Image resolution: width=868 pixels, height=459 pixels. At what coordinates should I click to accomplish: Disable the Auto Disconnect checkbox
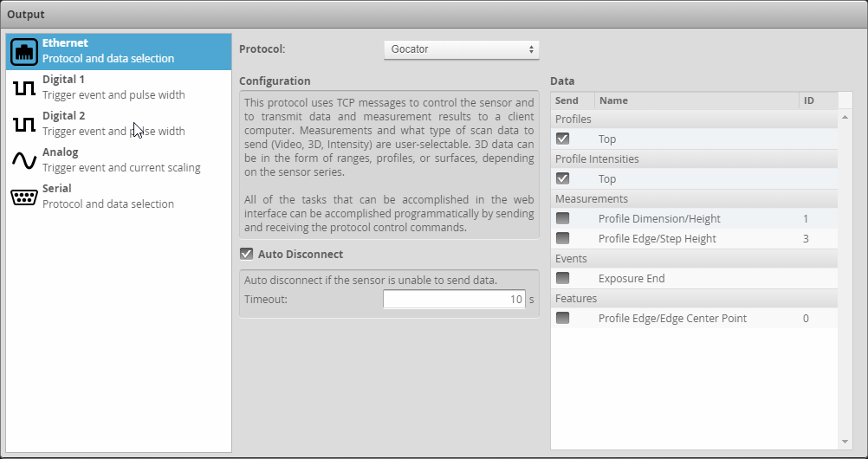pyautogui.click(x=246, y=255)
